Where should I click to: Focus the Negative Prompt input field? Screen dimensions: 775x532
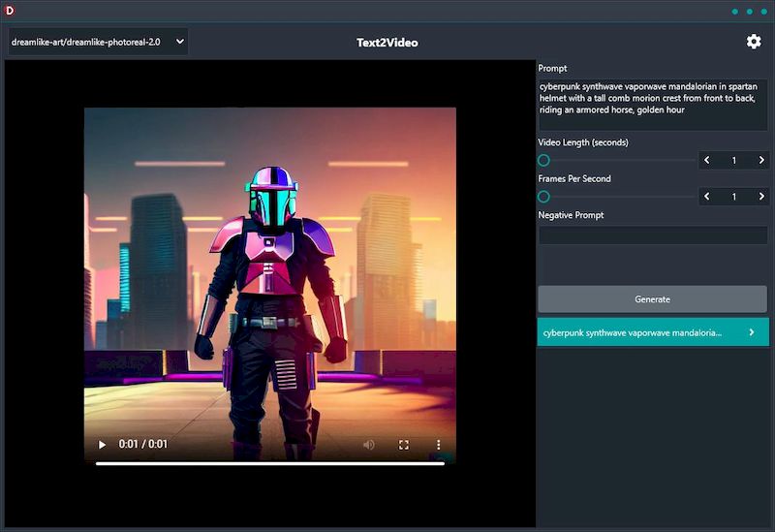coord(652,235)
